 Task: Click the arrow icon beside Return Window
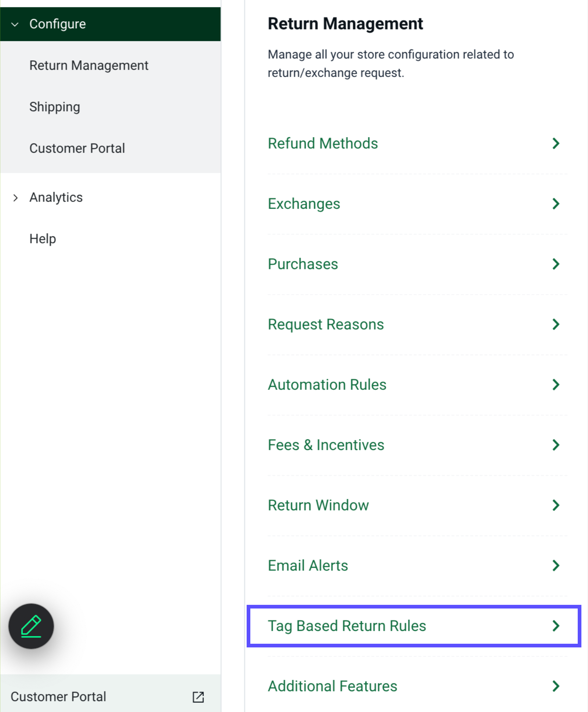(555, 505)
